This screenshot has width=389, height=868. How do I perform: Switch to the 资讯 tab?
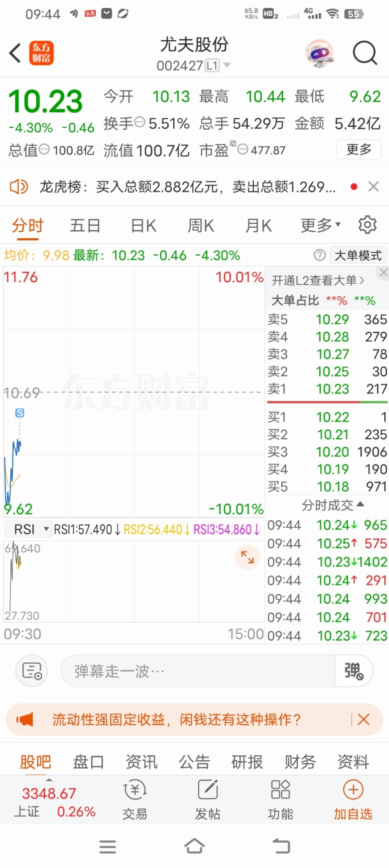point(141,762)
